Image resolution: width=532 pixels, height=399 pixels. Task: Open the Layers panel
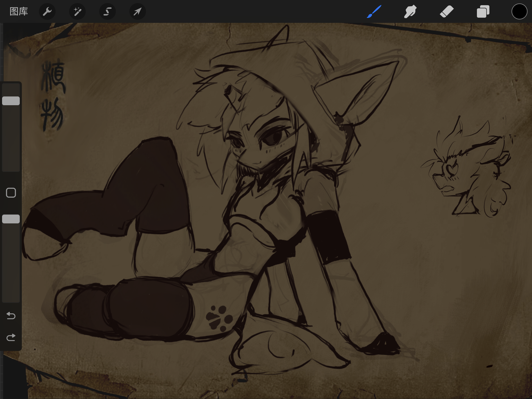[x=483, y=11]
